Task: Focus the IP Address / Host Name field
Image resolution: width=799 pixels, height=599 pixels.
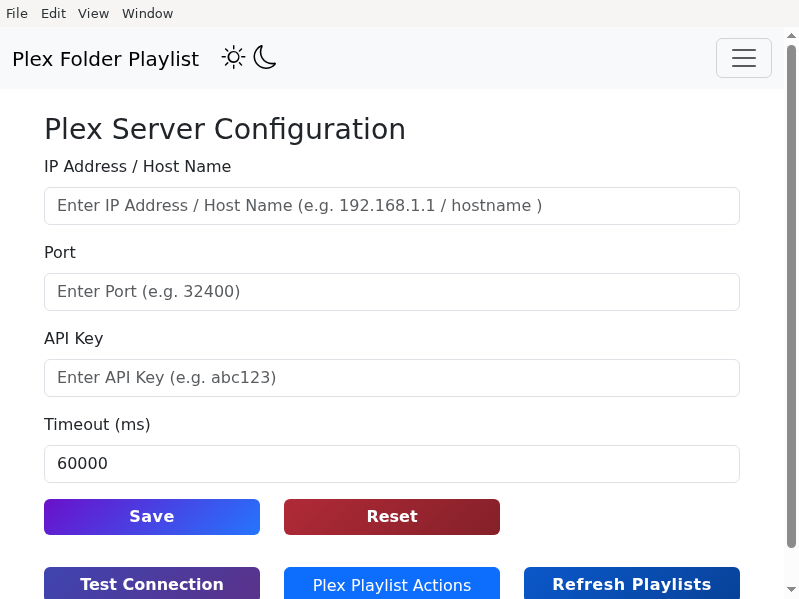Action: coord(392,206)
